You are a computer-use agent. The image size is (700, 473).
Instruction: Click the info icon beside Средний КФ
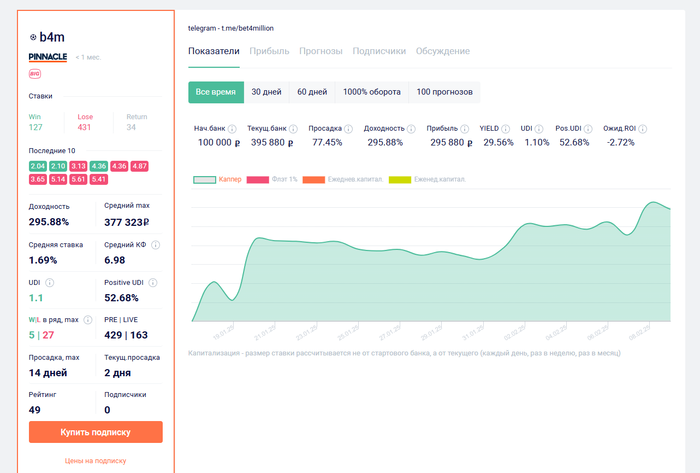pyautogui.click(x=155, y=244)
